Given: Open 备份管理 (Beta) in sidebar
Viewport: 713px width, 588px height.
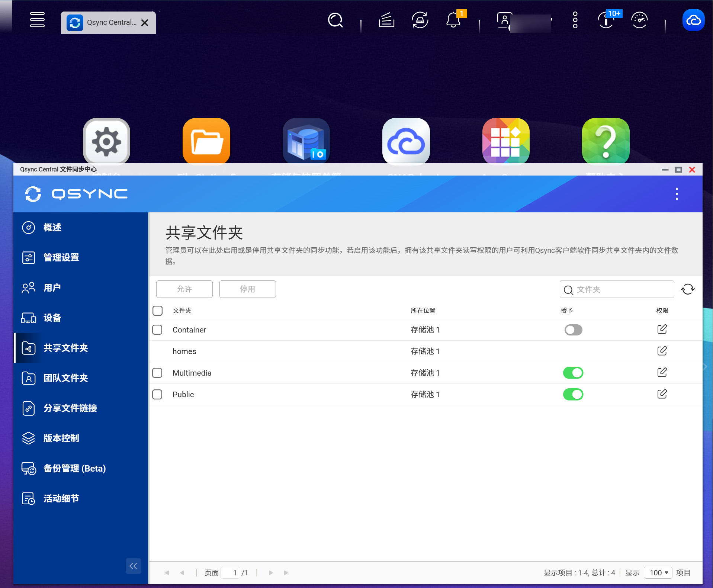Looking at the screenshot, I should 81,468.
